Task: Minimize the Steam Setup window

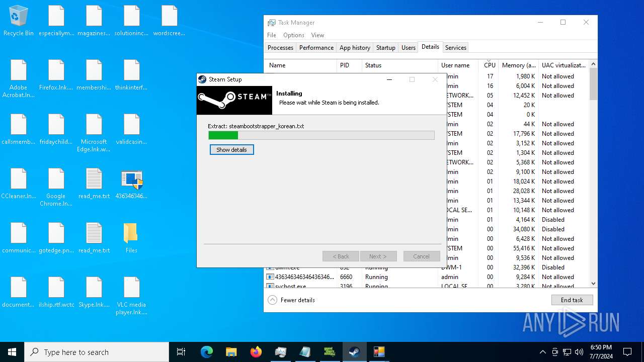Action: click(389, 79)
